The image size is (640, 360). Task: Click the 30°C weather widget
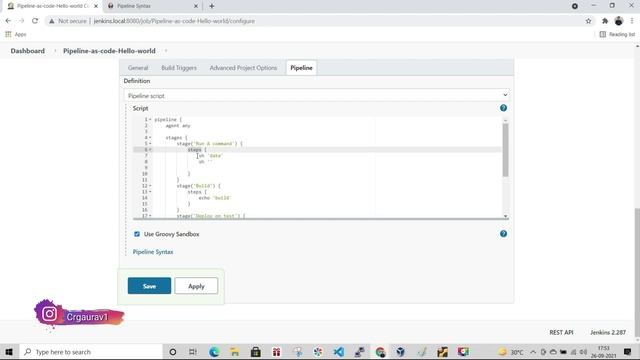(x=511, y=352)
